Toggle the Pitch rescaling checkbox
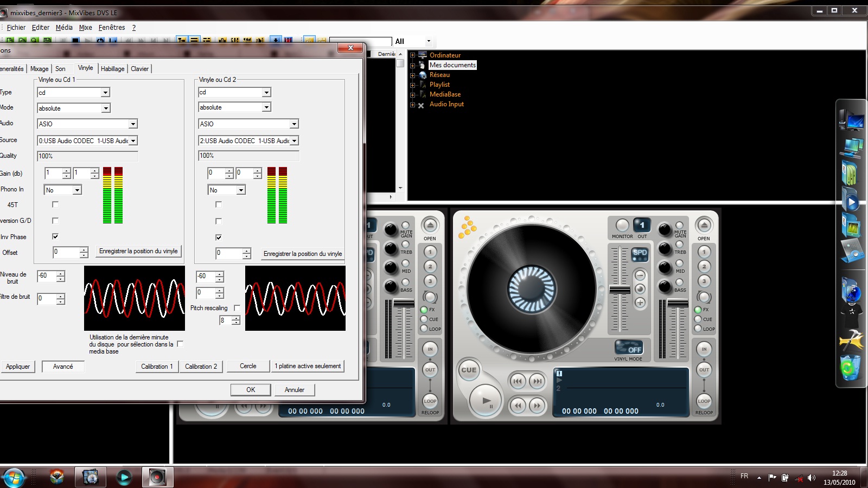This screenshot has width=868, height=488. [237, 308]
